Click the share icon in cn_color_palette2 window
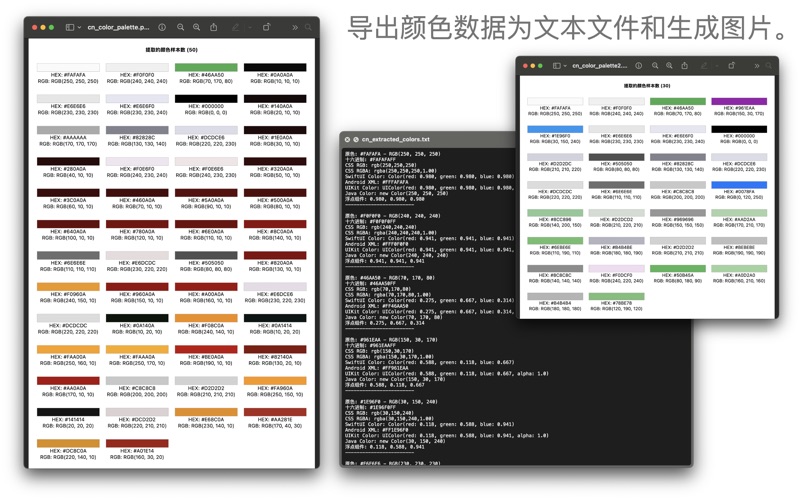Viewport: 800px width, 500px height. pos(684,66)
